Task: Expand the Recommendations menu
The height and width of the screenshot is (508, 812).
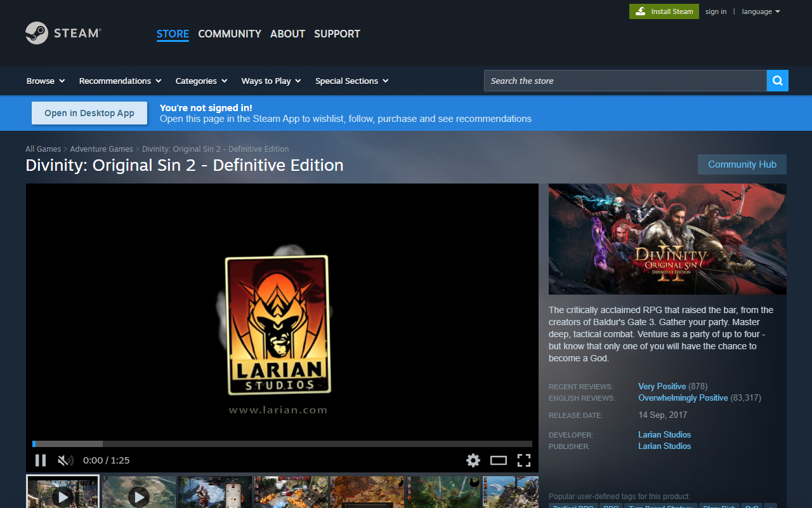Action: click(121, 81)
